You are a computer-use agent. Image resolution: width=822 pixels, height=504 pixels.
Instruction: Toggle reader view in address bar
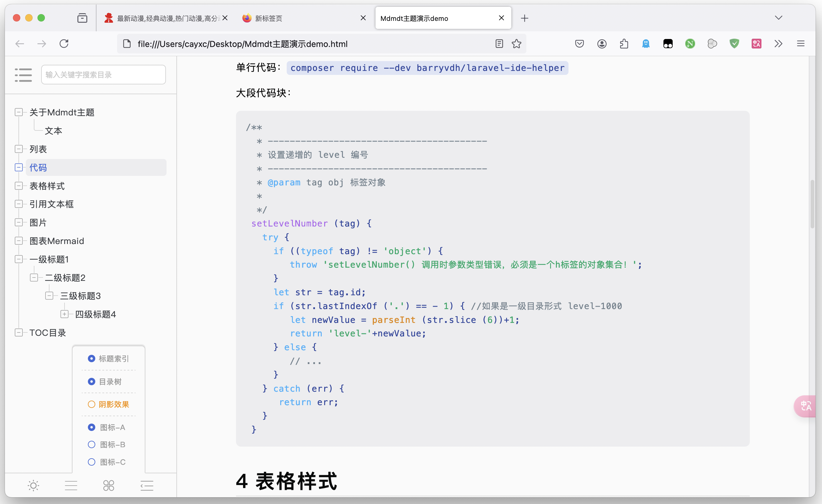pos(499,44)
